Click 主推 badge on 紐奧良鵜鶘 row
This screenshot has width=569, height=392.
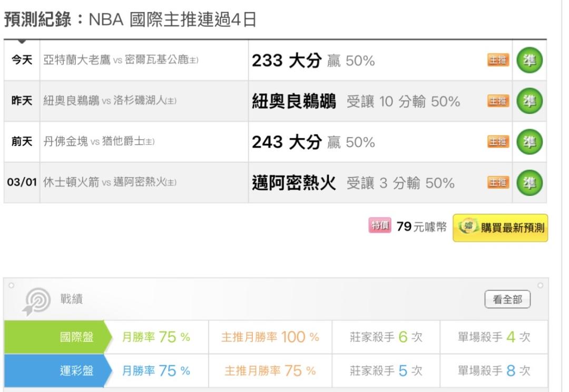click(498, 101)
